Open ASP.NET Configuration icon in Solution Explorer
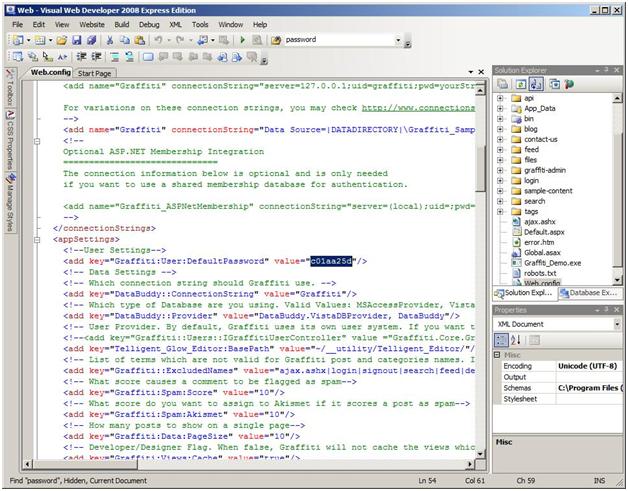This screenshot has width=628, height=491. coord(569,84)
